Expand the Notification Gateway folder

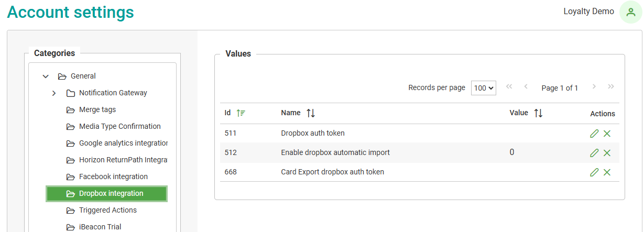(x=54, y=93)
